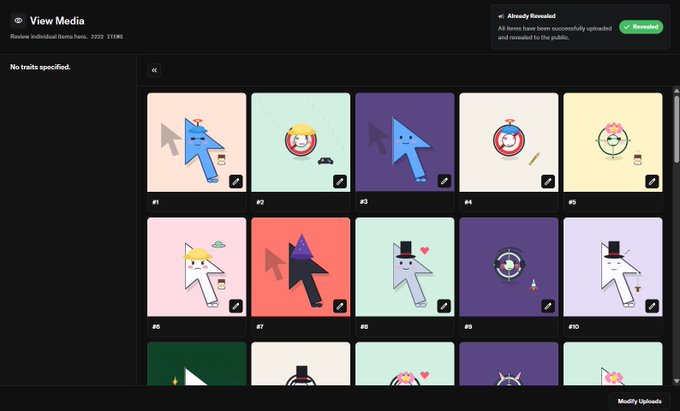This screenshot has height=411, width=680.
Task: Open thumbnail of item #10 on lavender background
Action: click(x=613, y=267)
